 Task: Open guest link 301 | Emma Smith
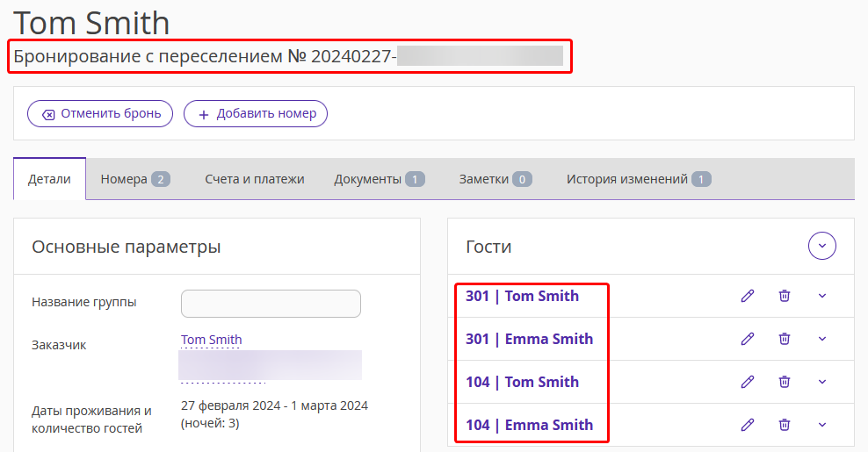tap(529, 339)
